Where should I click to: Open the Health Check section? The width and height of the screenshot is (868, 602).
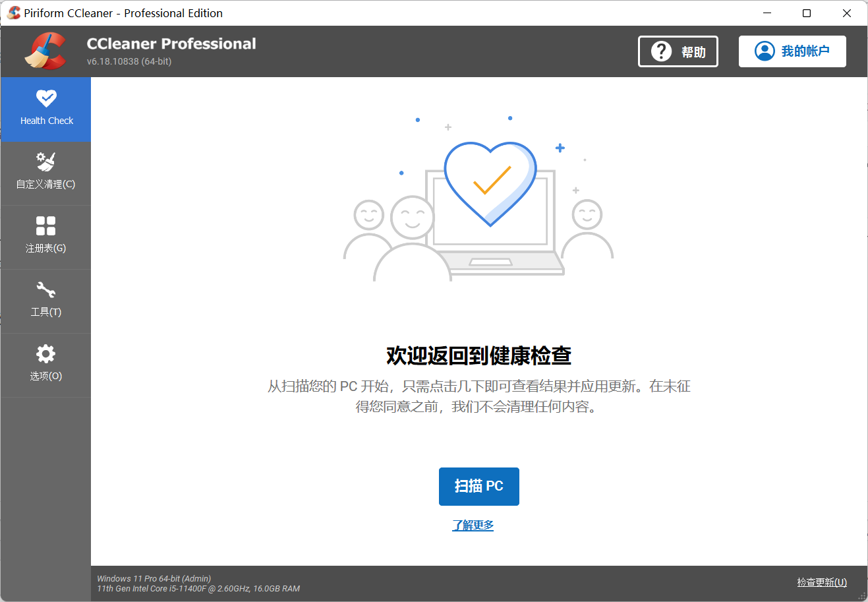(x=45, y=109)
